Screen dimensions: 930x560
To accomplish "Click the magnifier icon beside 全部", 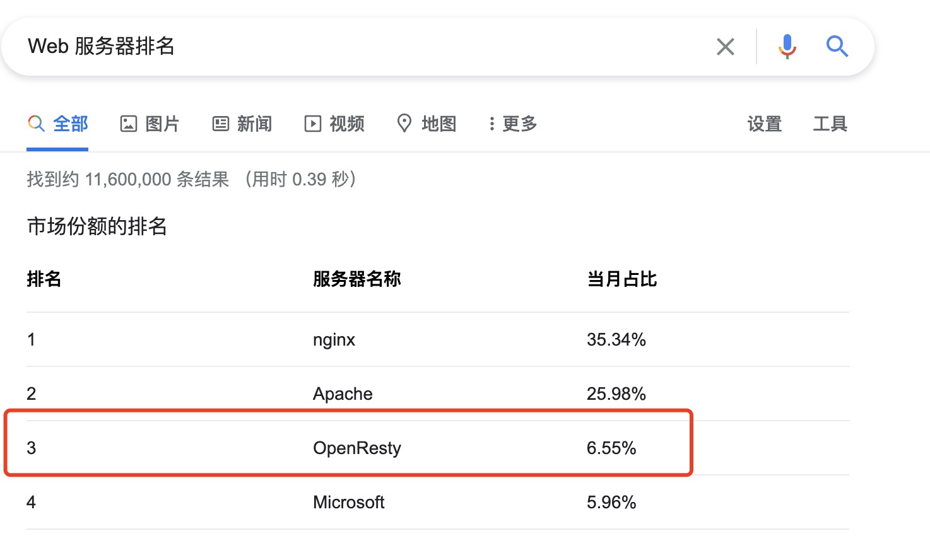I will tap(36, 124).
